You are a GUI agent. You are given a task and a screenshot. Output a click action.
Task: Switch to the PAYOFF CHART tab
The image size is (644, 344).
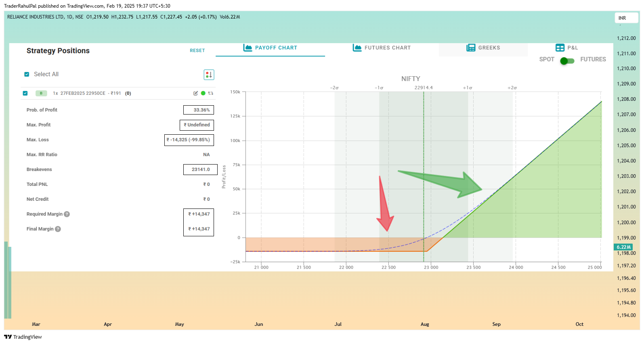[270, 48]
